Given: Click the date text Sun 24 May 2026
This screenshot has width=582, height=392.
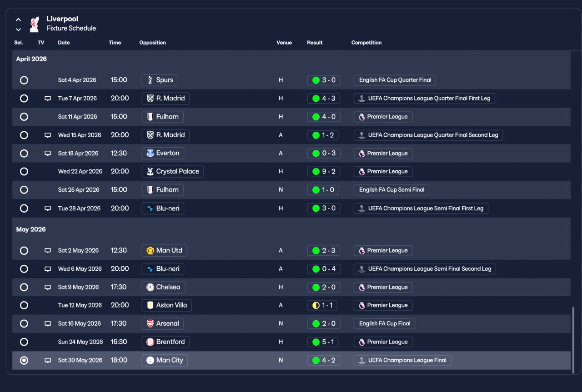Looking at the screenshot, I should point(80,342).
